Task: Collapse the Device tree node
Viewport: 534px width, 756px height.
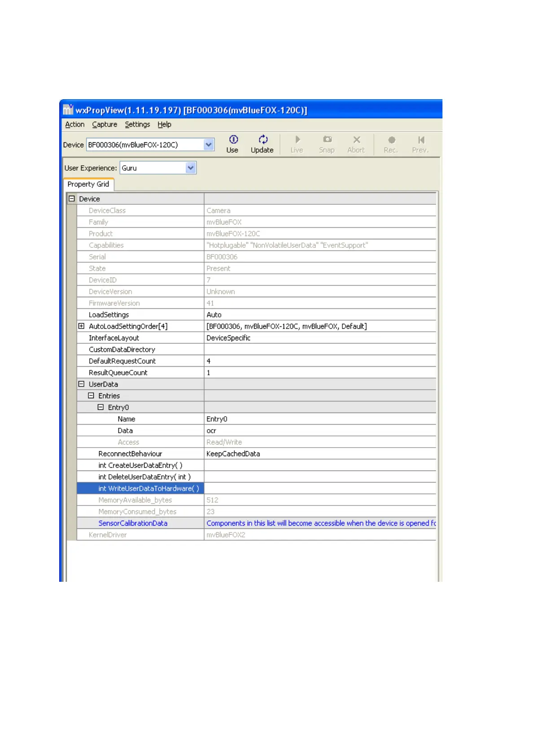Action: click(71, 198)
